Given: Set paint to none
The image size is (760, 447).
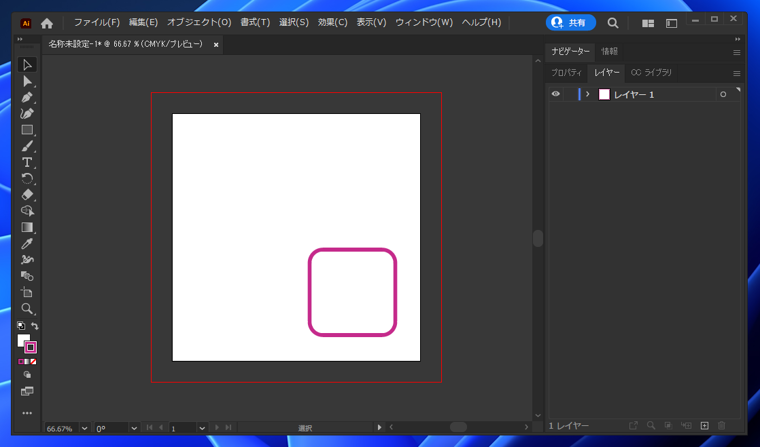Looking at the screenshot, I should pos(33,362).
